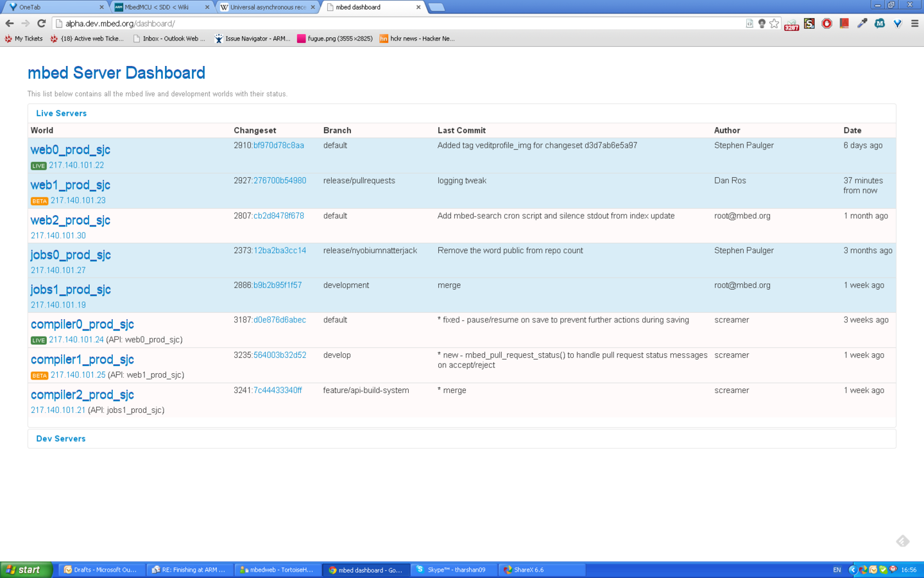Switch to ShareX 6.6 in taskbar
924x578 pixels.
pos(541,570)
